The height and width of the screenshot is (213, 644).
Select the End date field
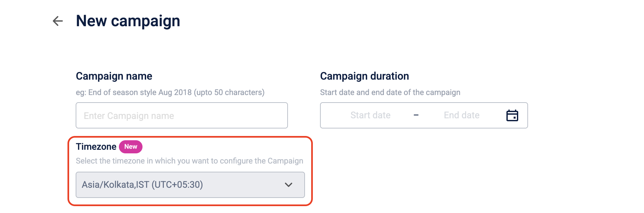pyautogui.click(x=461, y=115)
